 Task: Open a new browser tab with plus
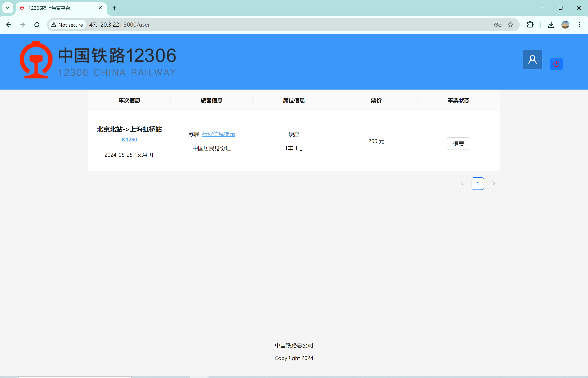coord(114,8)
